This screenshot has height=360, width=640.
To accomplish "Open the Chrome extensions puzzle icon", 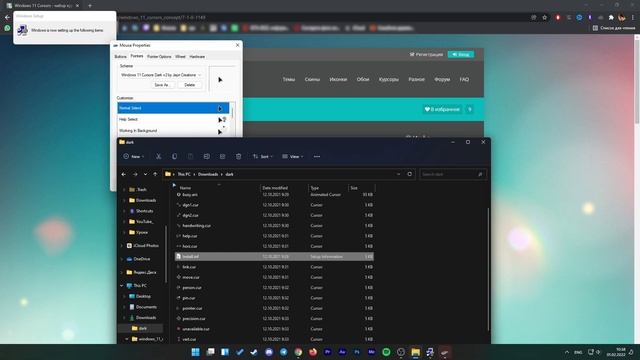I will pyautogui.click(x=611, y=18).
